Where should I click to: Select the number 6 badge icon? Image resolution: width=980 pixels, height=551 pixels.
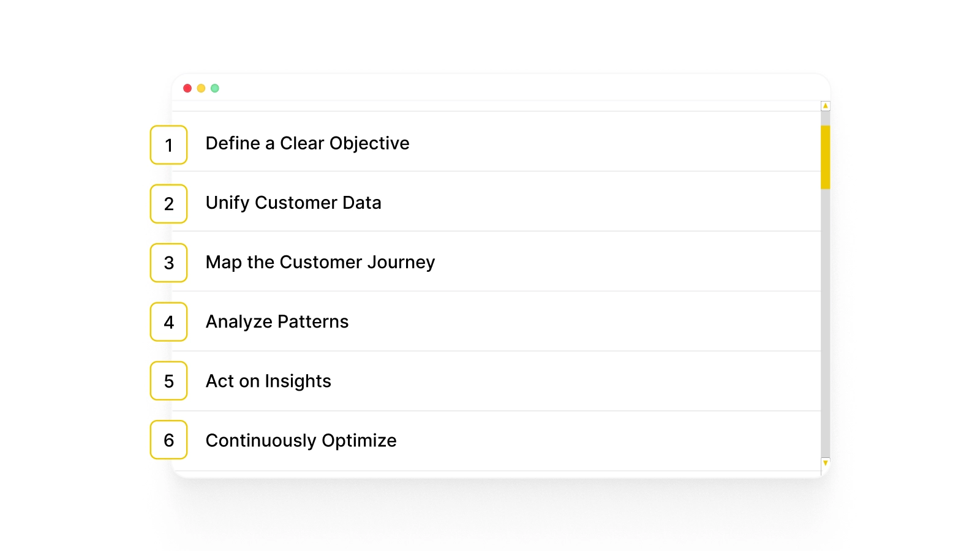(x=168, y=440)
